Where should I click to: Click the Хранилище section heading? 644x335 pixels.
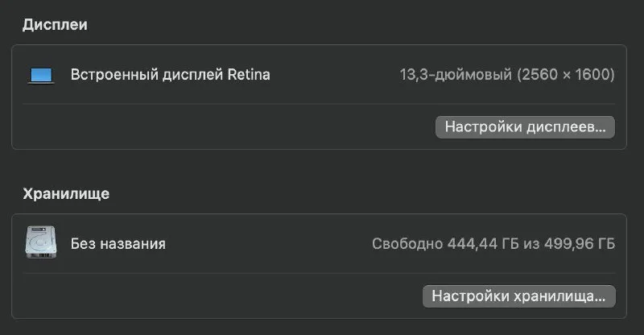(66, 193)
